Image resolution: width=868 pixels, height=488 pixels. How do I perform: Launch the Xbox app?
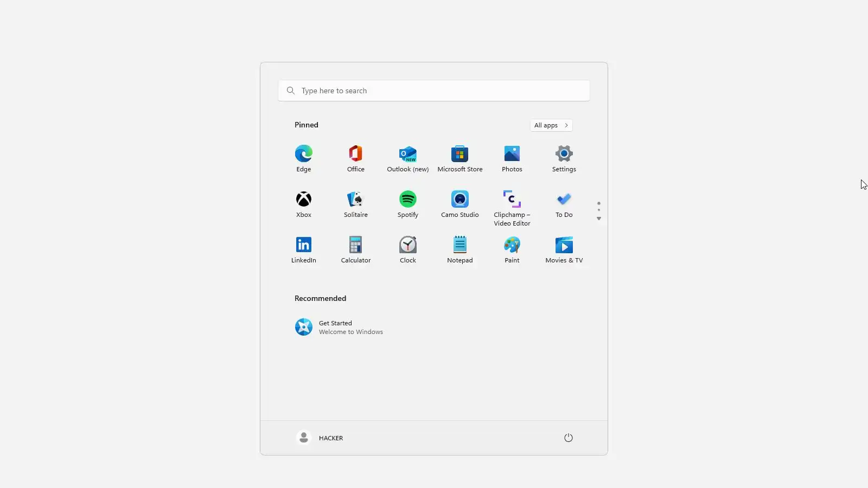(x=304, y=204)
